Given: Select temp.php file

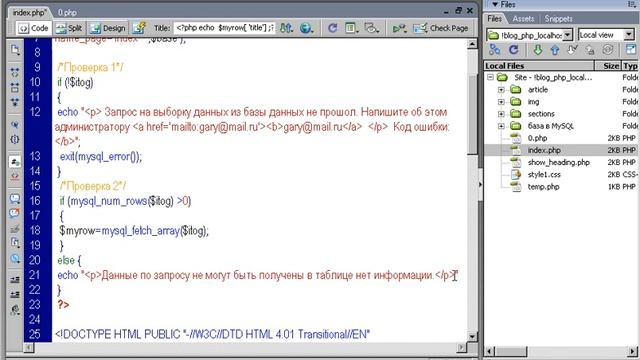Looking at the screenshot, I should point(543,187).
